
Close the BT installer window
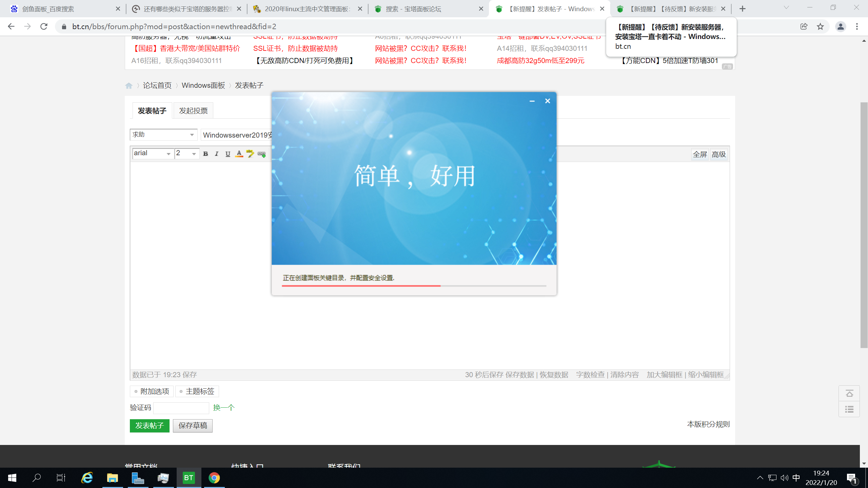click(548, 101)
